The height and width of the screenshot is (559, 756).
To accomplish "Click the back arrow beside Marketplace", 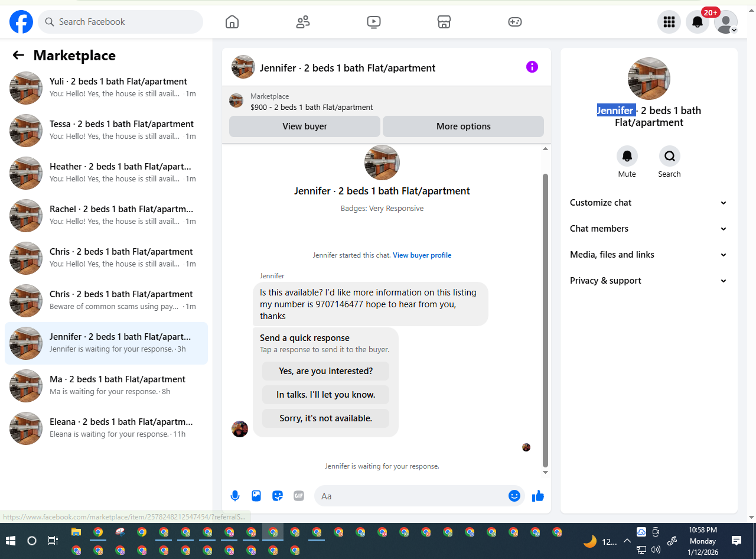I will [18, 55].
